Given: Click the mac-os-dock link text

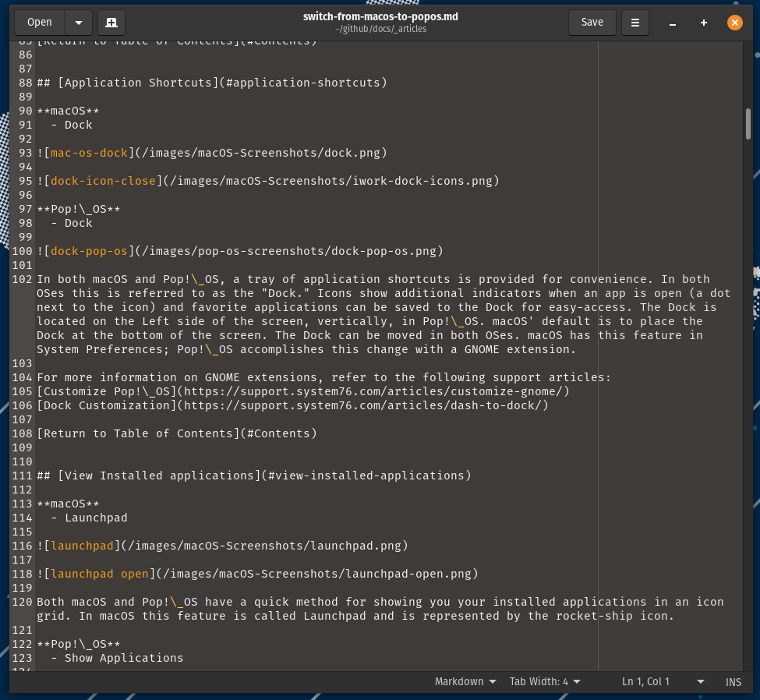Looking at the screenshot, I should 88,153.
